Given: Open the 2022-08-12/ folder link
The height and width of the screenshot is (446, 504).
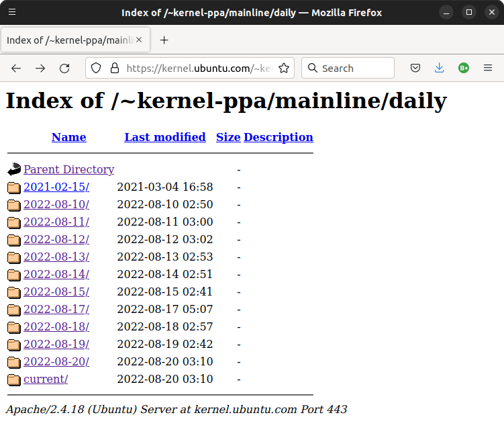Looking at the screenshot, I should pos(56,239).
